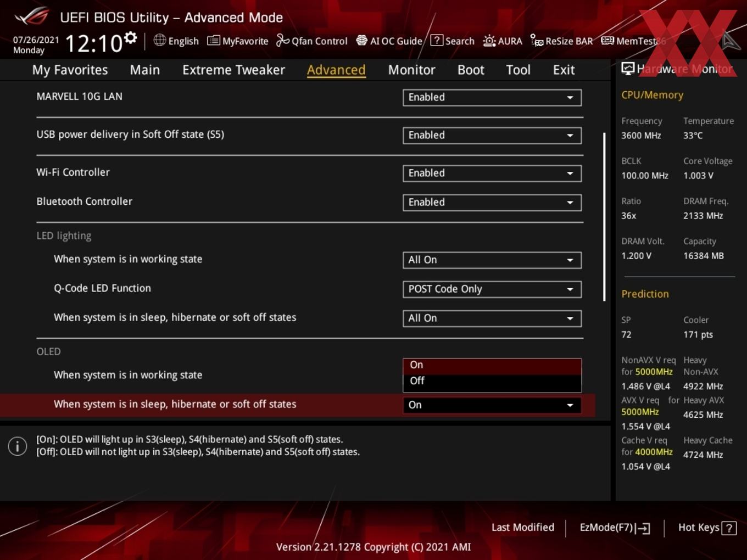Click the EzMode exit arrow icon
Image resolution: width=747 pixels, height=560 pixels.
(643, 528)
